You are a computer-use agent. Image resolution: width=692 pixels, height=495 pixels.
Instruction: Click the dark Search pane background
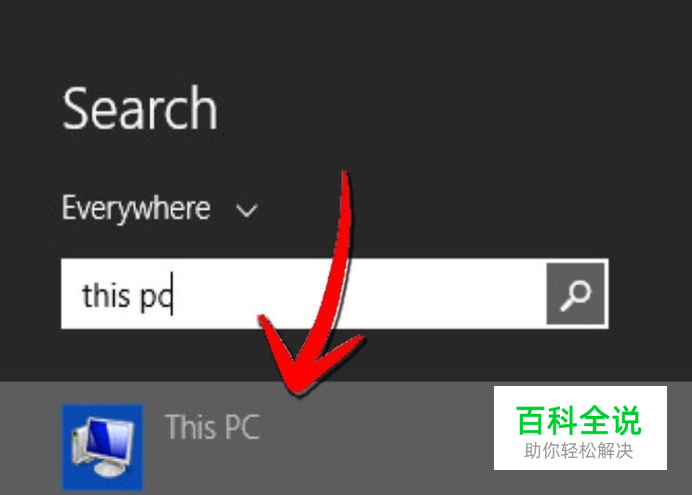click(x=485, y=132)
